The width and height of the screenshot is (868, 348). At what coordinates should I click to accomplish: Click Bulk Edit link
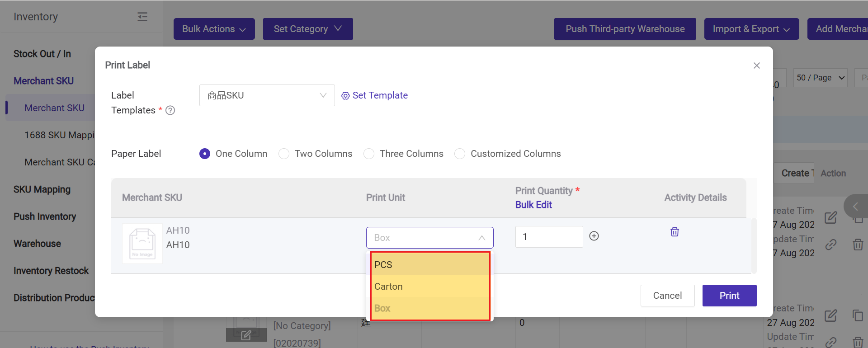[533, 205]
